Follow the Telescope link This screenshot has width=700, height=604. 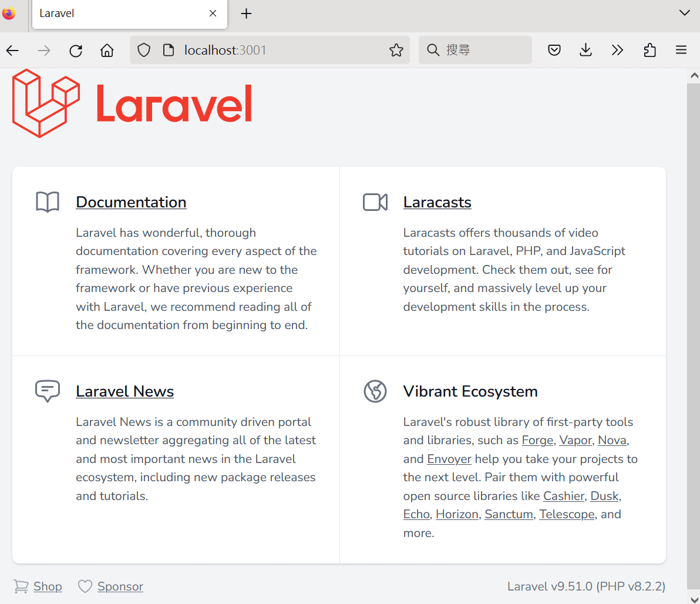click(x=566, y=514)
